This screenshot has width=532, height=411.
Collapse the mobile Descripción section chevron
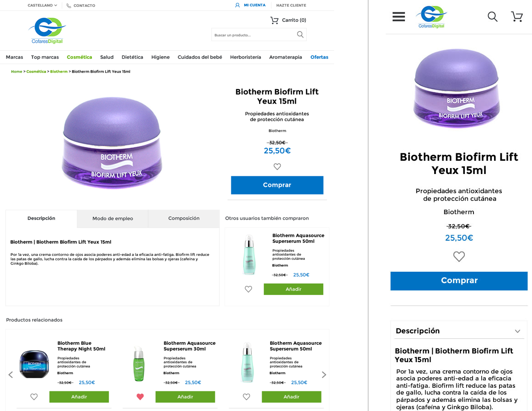point(517,331)
